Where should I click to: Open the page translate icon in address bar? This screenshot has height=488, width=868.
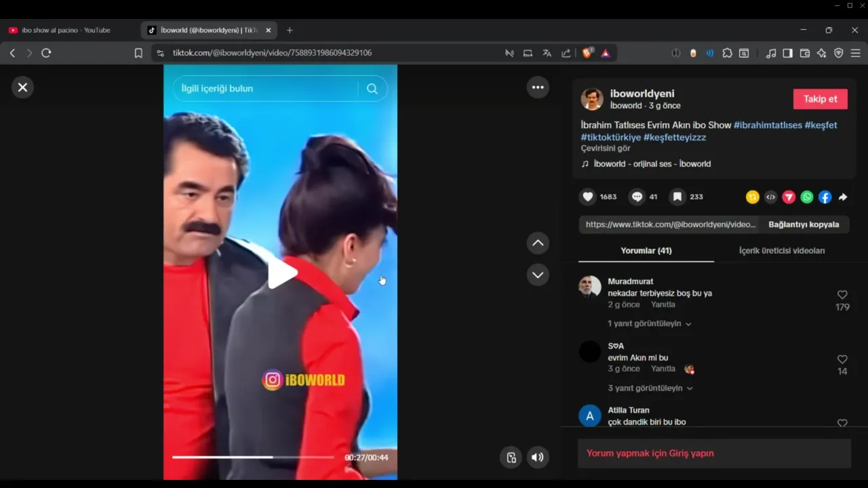click(x=547, y=53)
